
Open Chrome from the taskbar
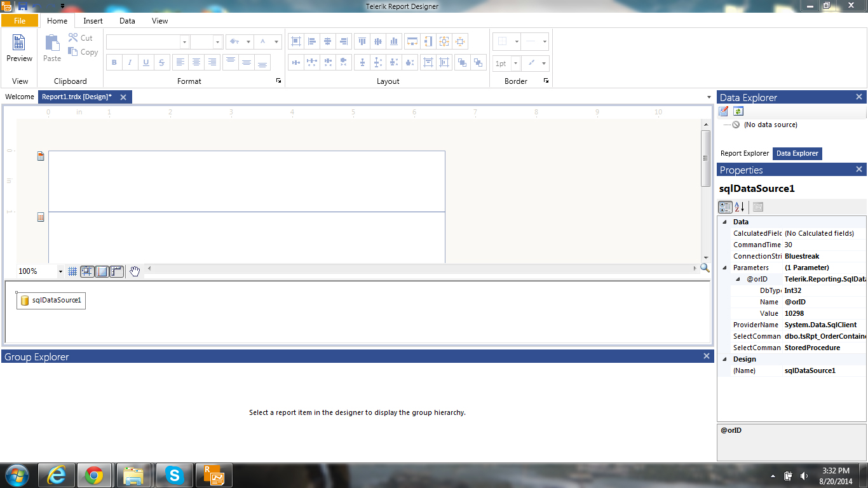[94, 475]
